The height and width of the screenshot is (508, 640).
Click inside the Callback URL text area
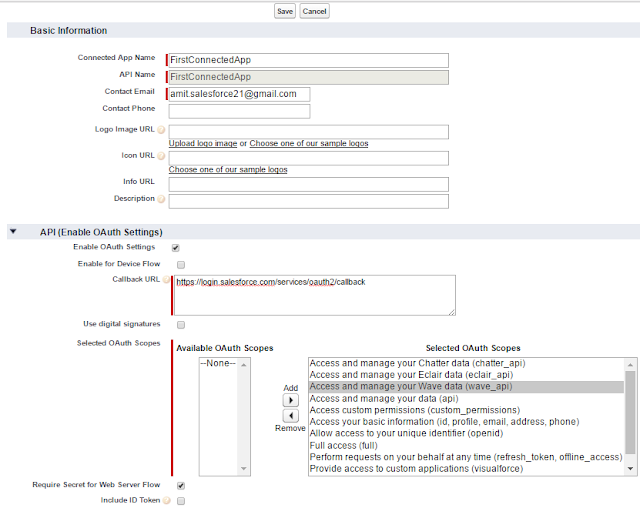click(x=315, y=295)
